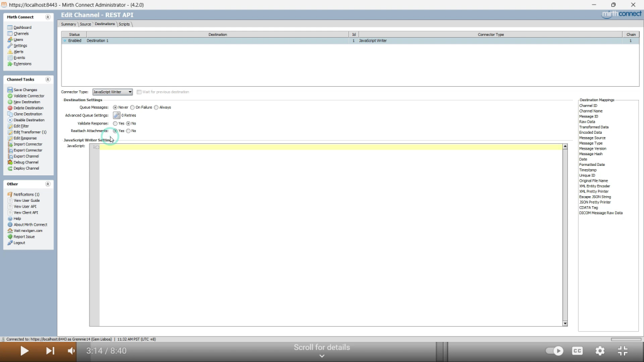Click into the JavaScript code editor field
Viewport: 644px width, 362px height.
tap(331, 235)
